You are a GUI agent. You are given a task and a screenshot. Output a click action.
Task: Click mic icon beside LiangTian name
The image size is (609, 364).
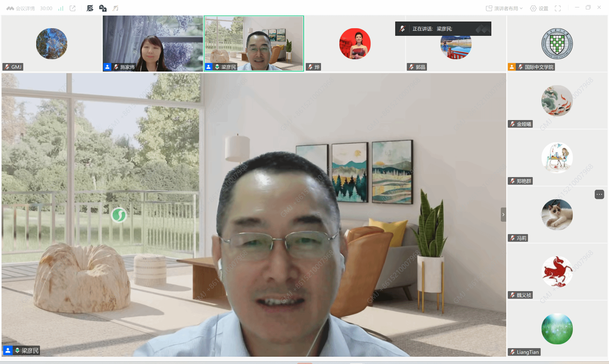(x=513, y=352)
